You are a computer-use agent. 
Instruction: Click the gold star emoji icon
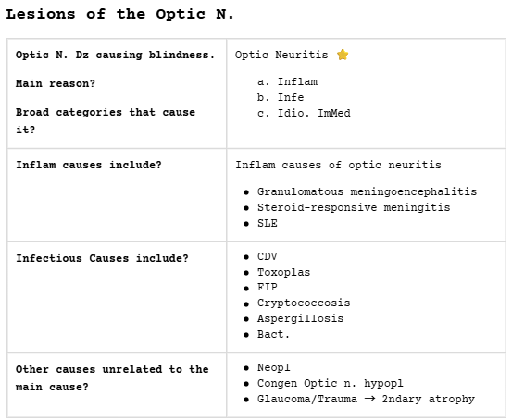click(x=343, y=55)
